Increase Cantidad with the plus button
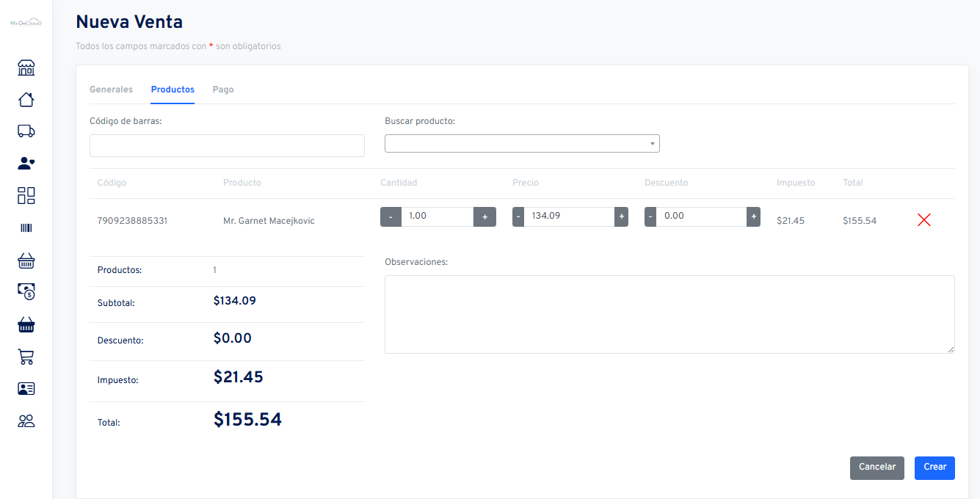This screenshot has height=499, width=980. pos(484,217)
